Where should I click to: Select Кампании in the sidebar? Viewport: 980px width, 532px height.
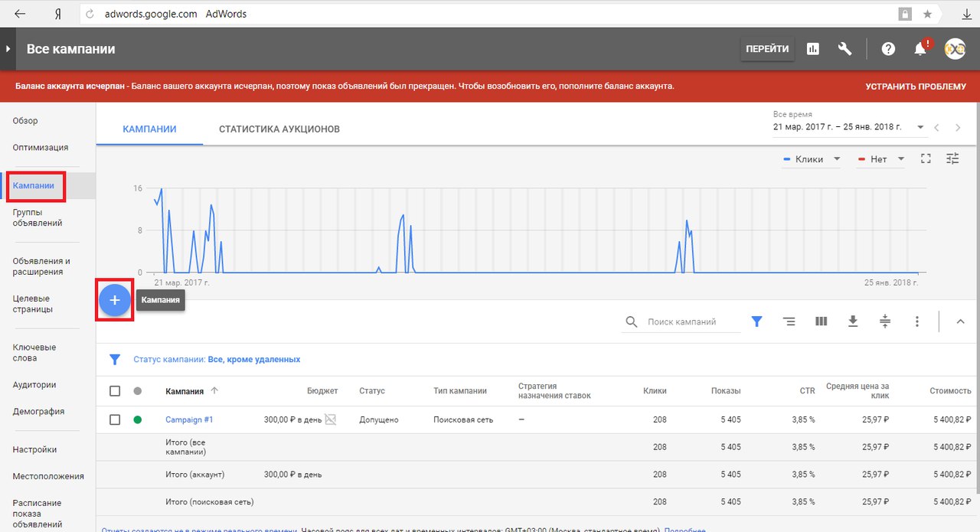pos(34,186)
